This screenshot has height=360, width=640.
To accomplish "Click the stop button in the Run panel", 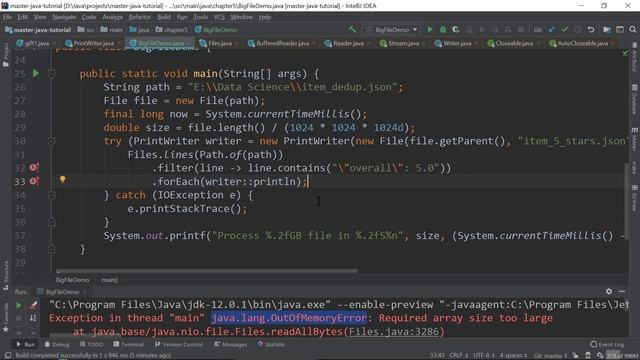I will 18,318.
